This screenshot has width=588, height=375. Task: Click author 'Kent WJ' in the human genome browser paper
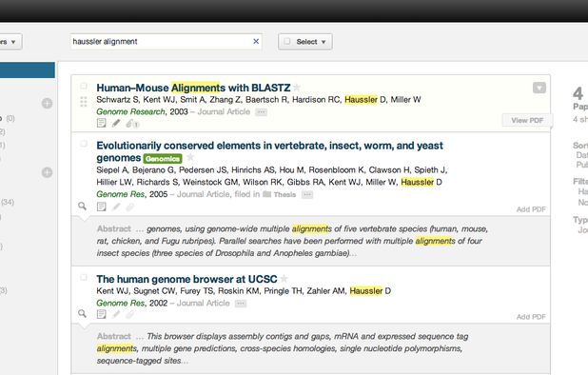coord(112,291)
